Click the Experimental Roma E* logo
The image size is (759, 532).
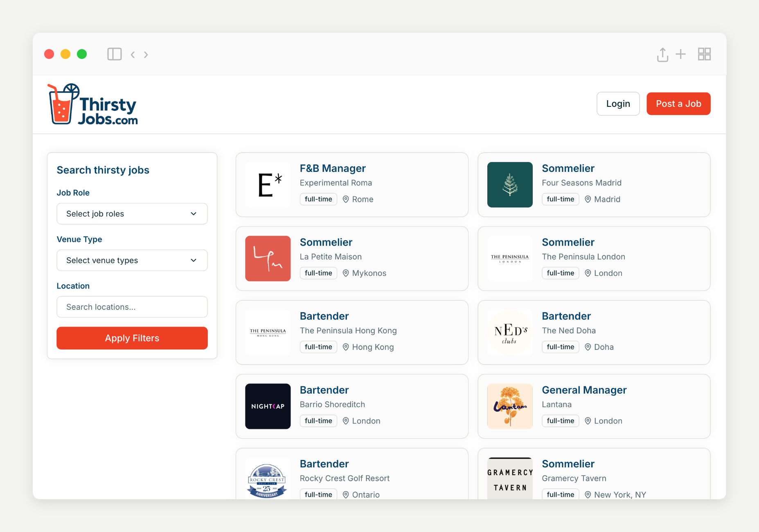(268, 185)
